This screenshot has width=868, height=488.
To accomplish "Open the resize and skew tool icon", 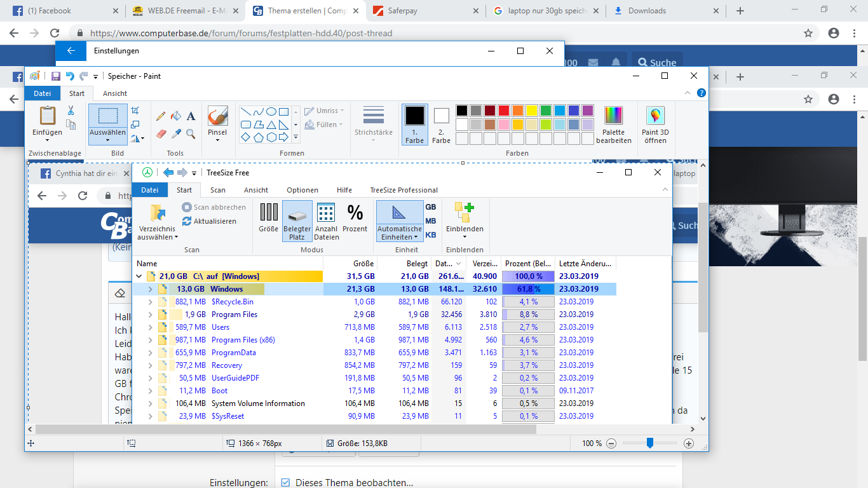I will click(135, 124).
